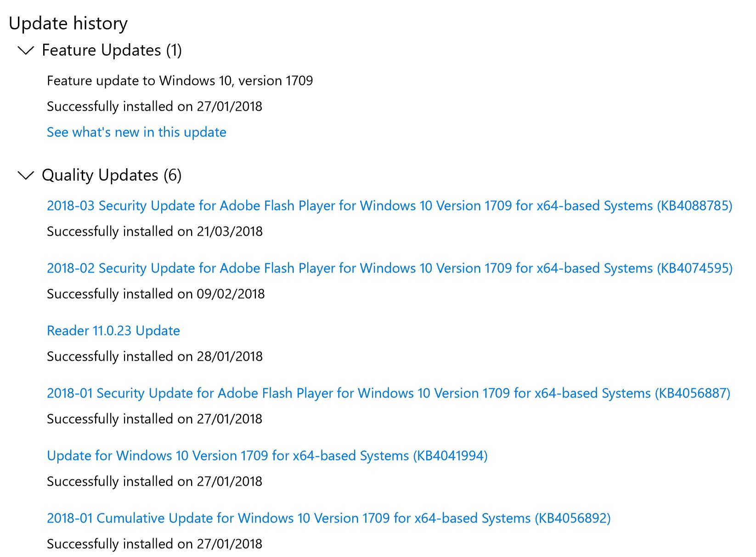Viewport: 756px width, 557px height.
Task: Click the installed on 21/03/2018 status text
Action: pyautogui.click(x=154, y=232)
